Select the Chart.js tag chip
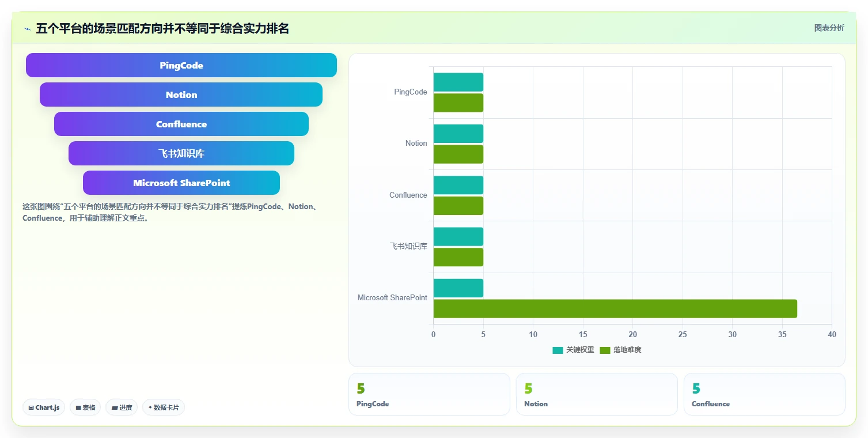This screenshot has height=438, width=868. (44, 407)
